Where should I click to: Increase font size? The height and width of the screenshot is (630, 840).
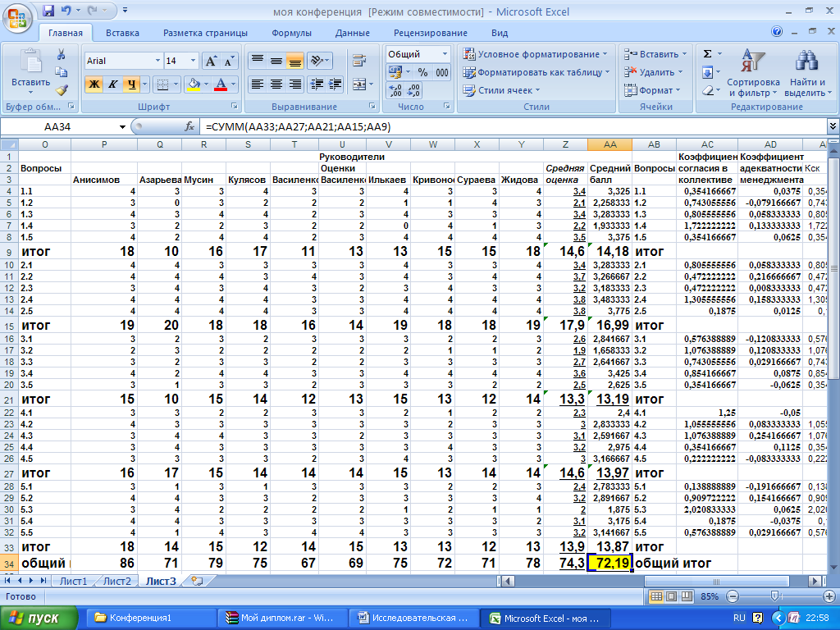click(x=211, y=61)
